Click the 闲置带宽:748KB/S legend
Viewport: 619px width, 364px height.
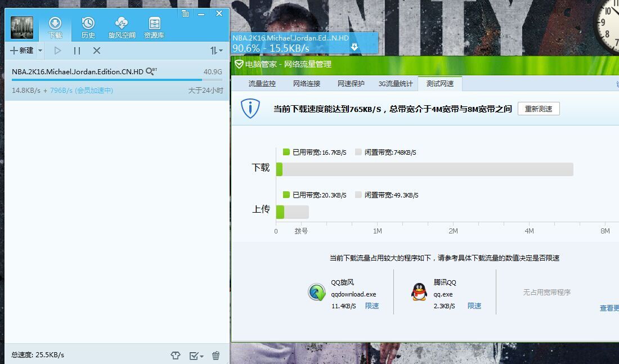[x=385, y=152]
